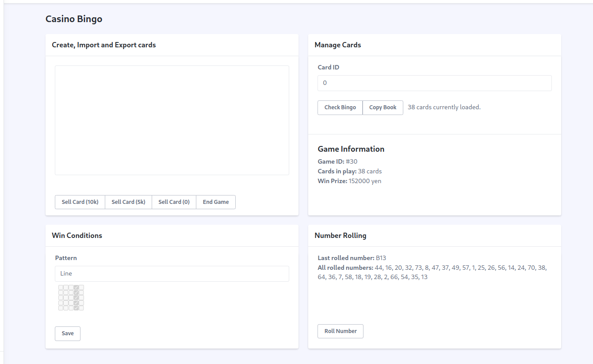
Task: Roll the next bingo number
Action: 340,331
